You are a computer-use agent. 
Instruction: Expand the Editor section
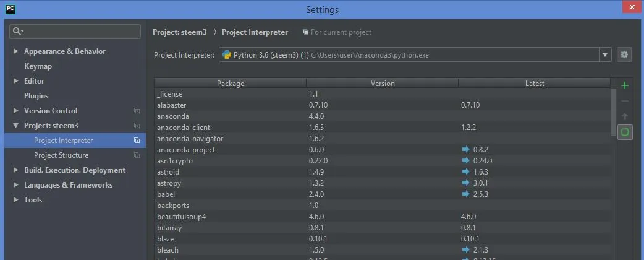click(x=15, y=81)
